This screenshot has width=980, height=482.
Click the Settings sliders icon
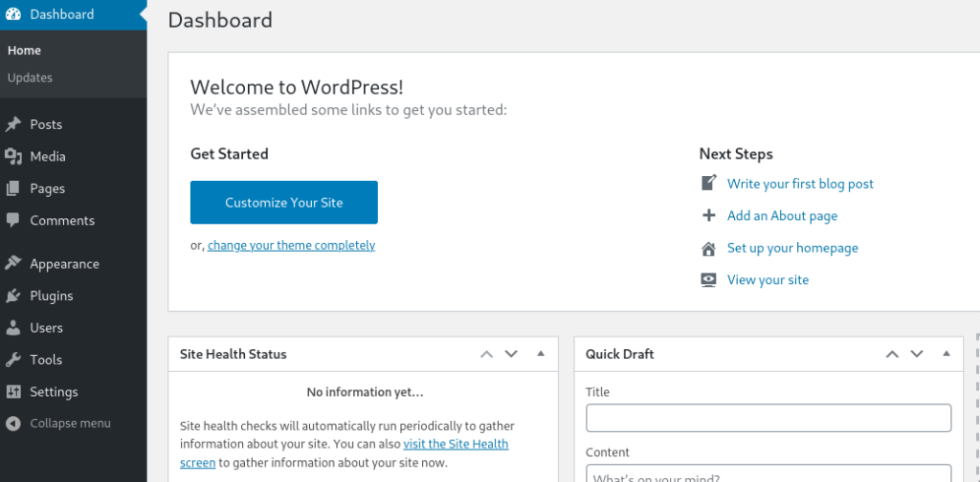pos(13,391)
